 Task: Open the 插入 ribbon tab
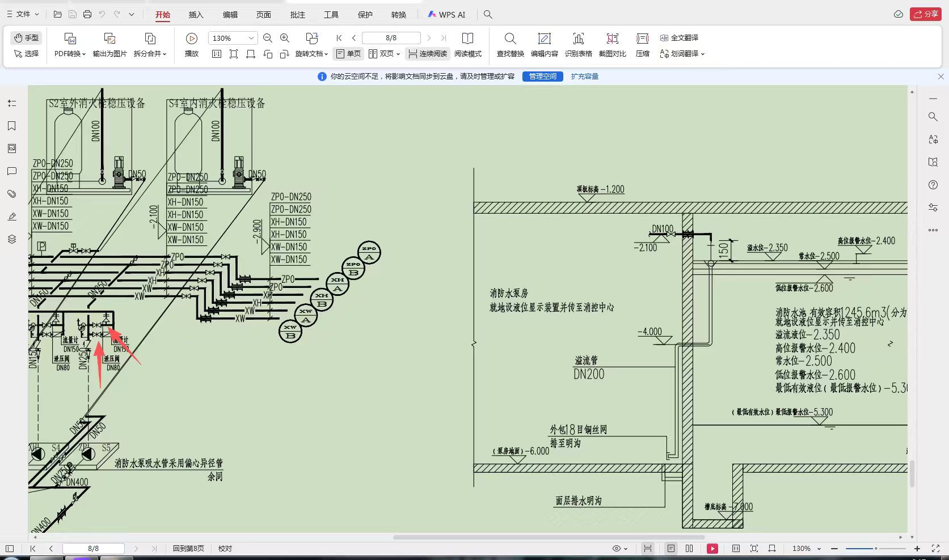[196, 15]
